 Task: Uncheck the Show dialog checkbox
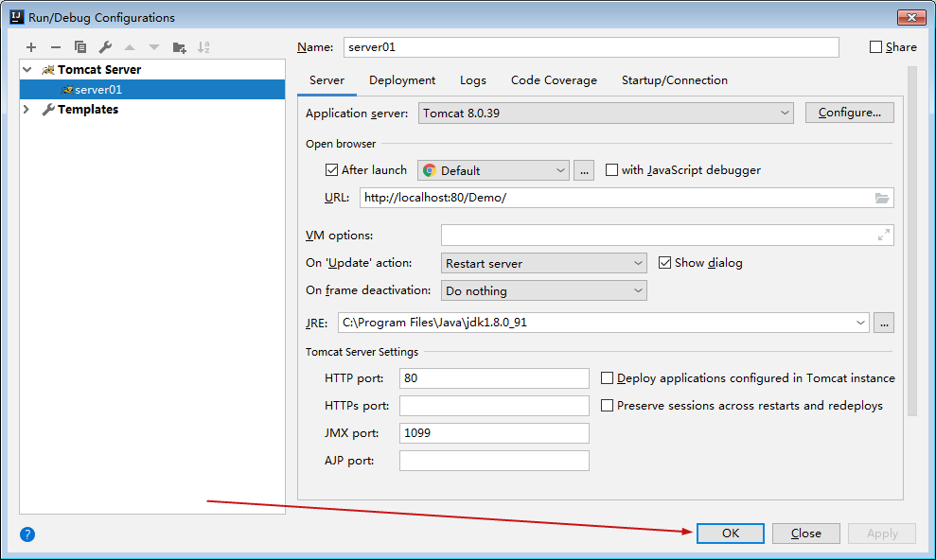664,262
